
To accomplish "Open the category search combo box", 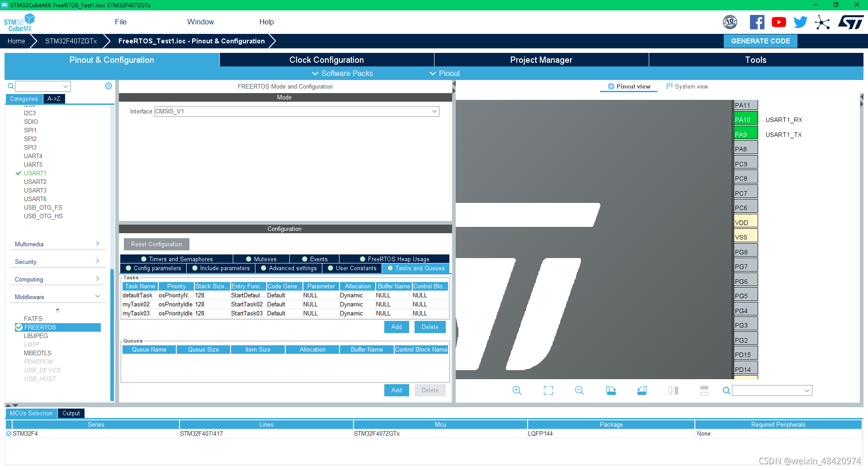I will [43, 86].
